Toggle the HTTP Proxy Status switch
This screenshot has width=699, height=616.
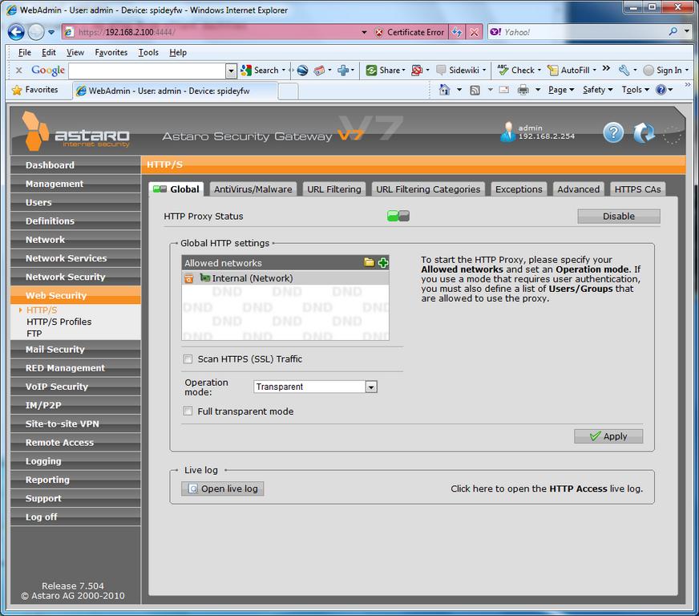coord(398,216)
